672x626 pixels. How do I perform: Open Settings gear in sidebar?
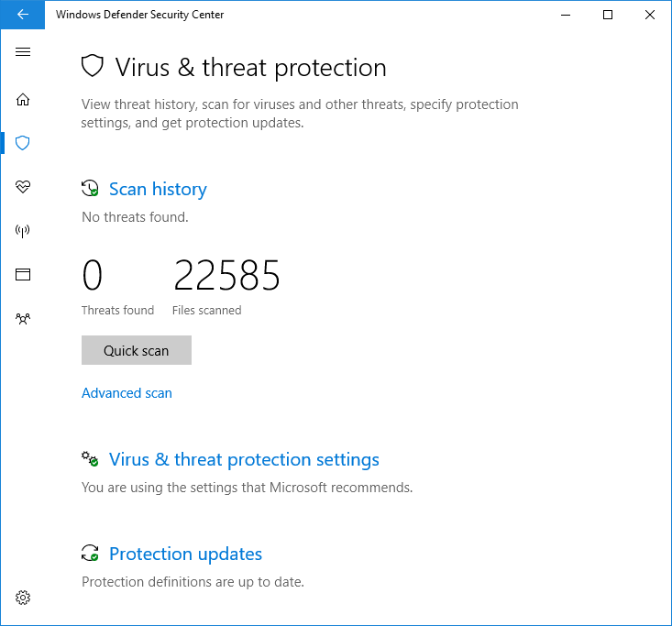click(x=23, y=598)
